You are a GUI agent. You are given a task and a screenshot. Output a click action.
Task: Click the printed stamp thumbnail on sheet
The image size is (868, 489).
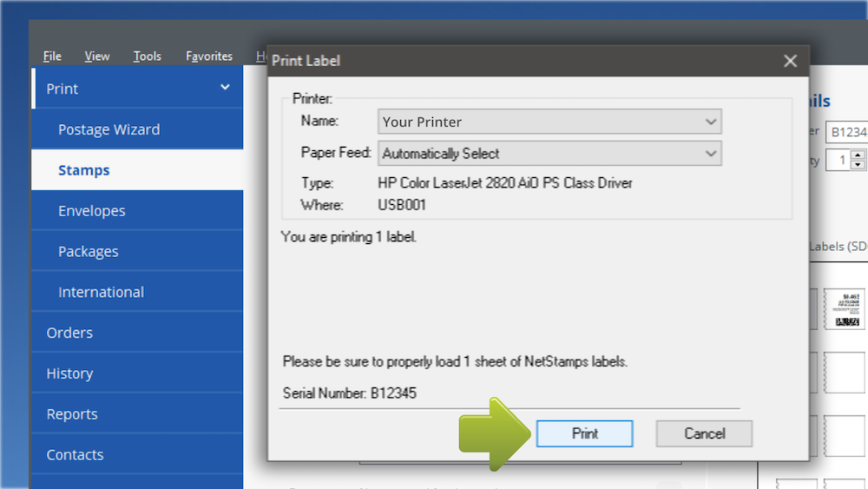pyautogui.click(x=845, y=310)
